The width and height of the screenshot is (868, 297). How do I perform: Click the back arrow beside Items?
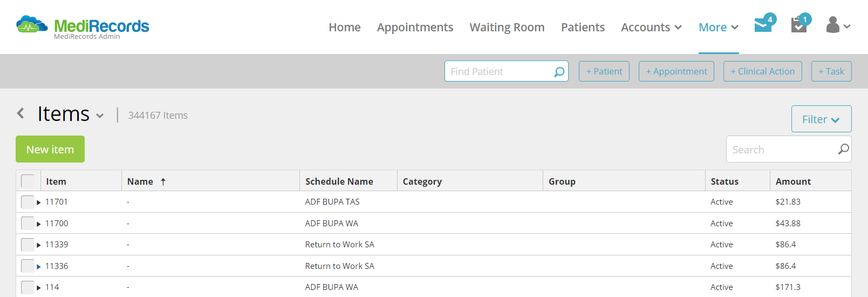(20, 113)
